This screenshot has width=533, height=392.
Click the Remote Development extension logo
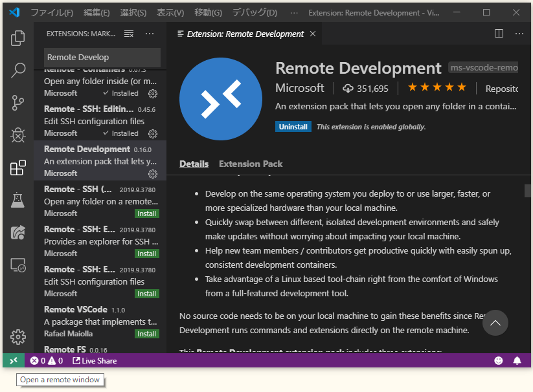(221, 99)
